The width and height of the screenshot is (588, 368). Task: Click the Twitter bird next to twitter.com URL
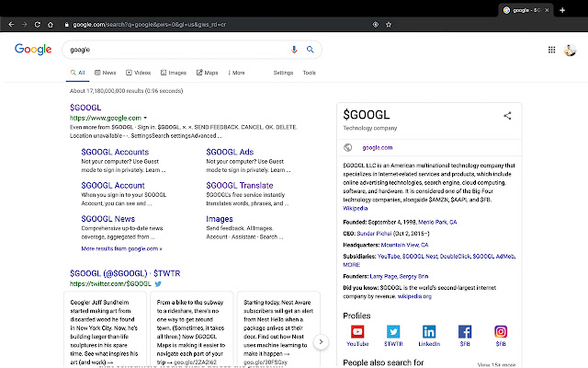[158, 284]
